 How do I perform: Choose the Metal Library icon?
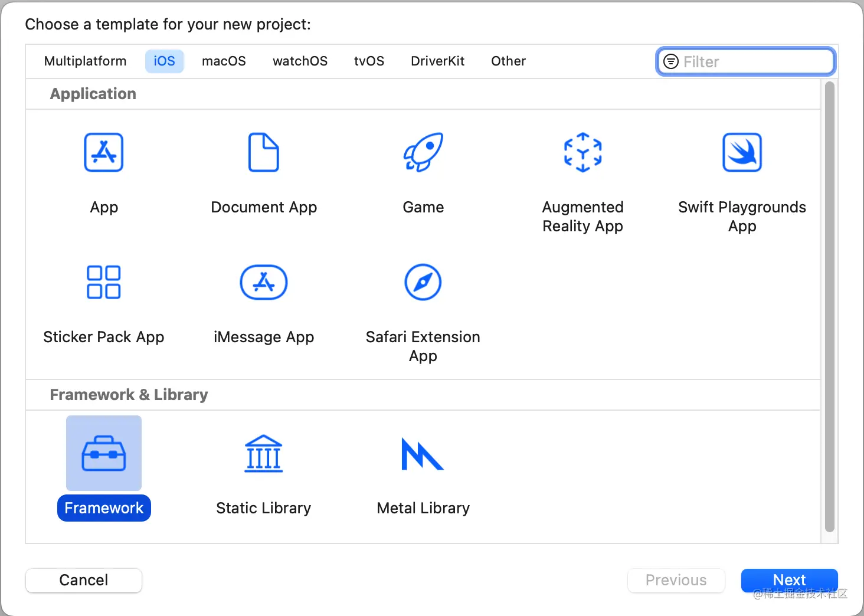click(423, 454)
